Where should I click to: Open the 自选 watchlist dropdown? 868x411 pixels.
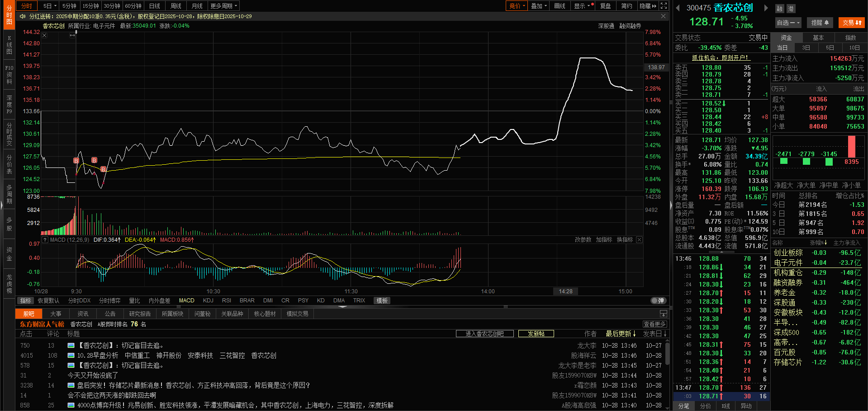788,23
